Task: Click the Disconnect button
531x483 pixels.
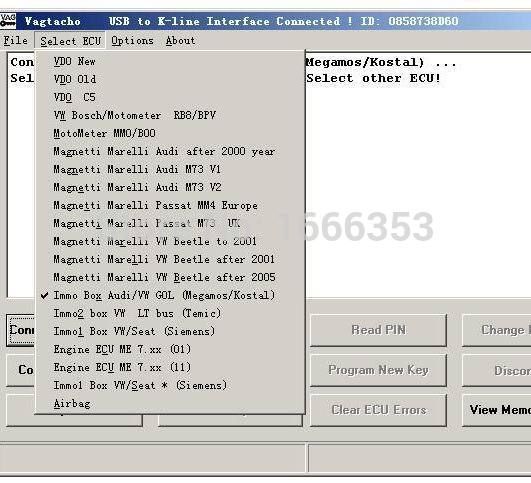Action: point(497,370)
